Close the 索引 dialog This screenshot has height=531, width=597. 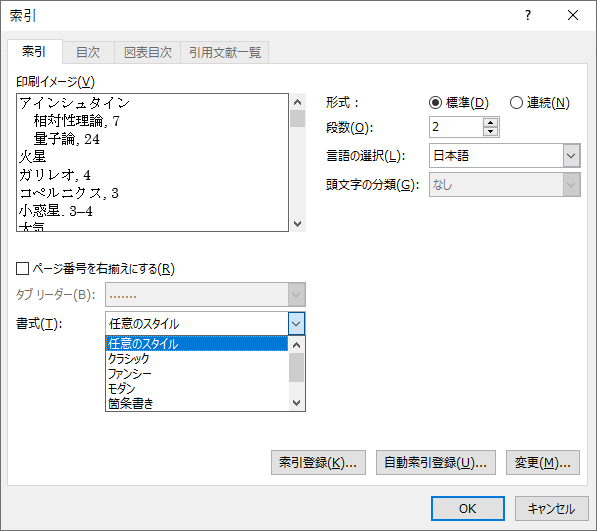pos(573,15)
